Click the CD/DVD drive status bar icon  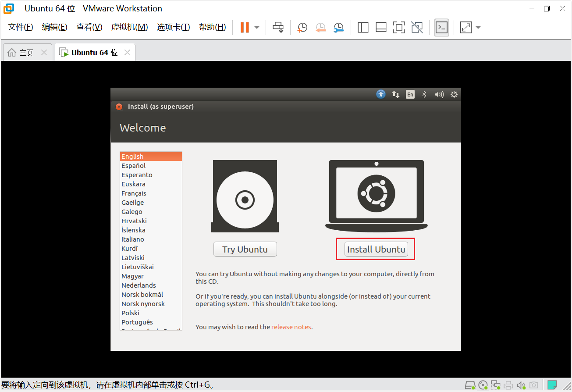tap(483, 385)
